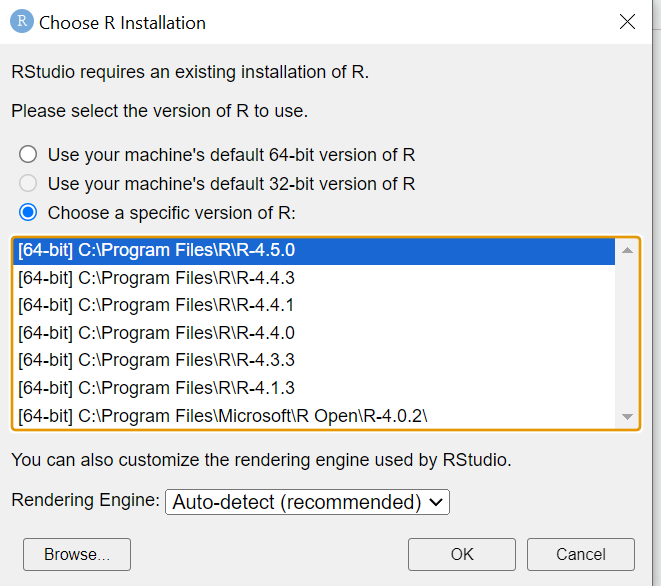Confirm selection with the OK button

pyautogui.click(x=462, y=554)
